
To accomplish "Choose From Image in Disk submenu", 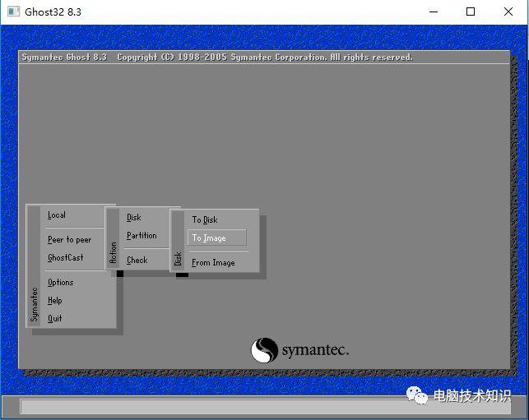I will coord(213,262).
